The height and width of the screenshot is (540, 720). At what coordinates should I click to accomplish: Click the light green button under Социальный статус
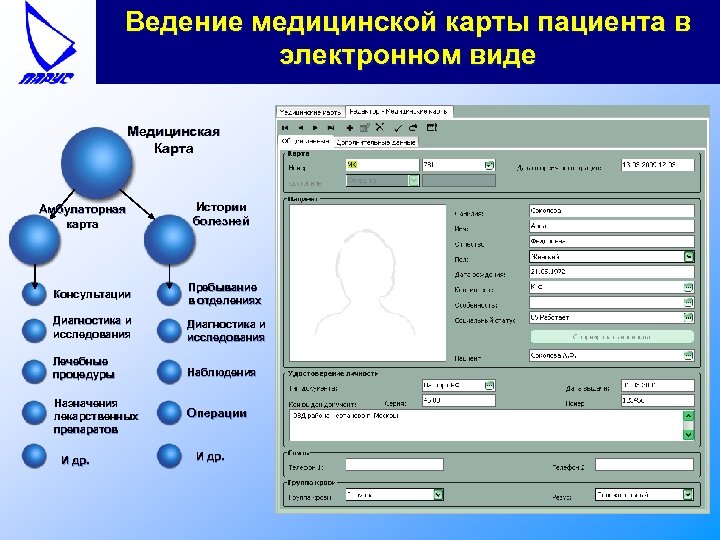click(x=612, y=337)
